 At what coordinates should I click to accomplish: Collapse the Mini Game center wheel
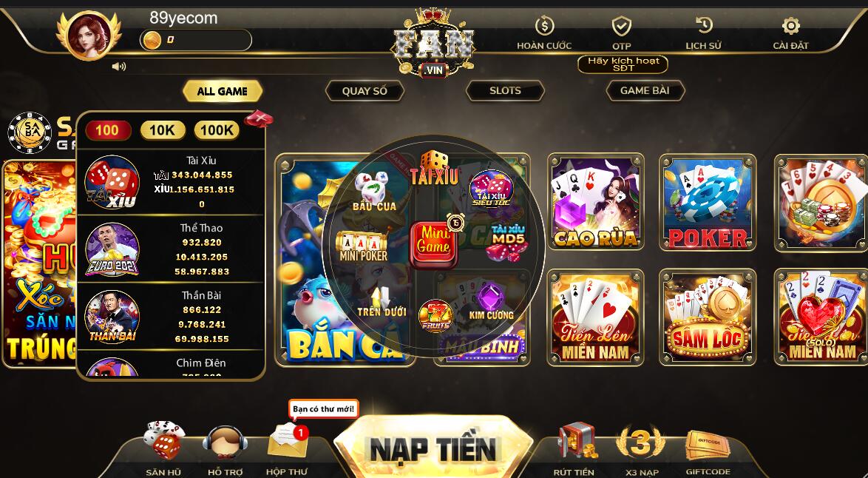433,245
